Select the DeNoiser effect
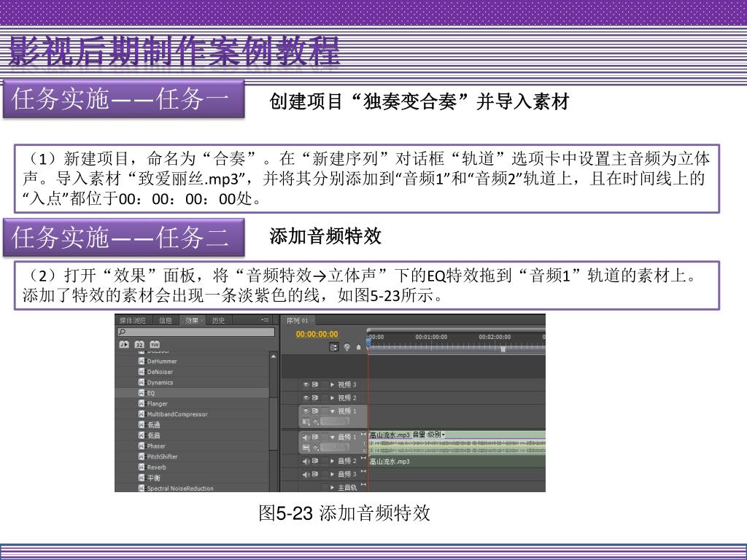 (160, 372)
